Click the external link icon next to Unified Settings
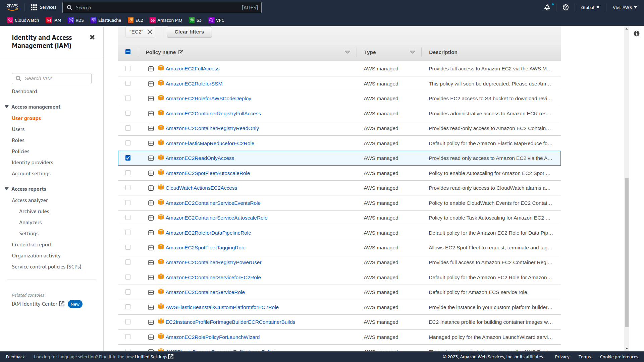The width and height of the screenshot is (644, 362). (171, 357)
